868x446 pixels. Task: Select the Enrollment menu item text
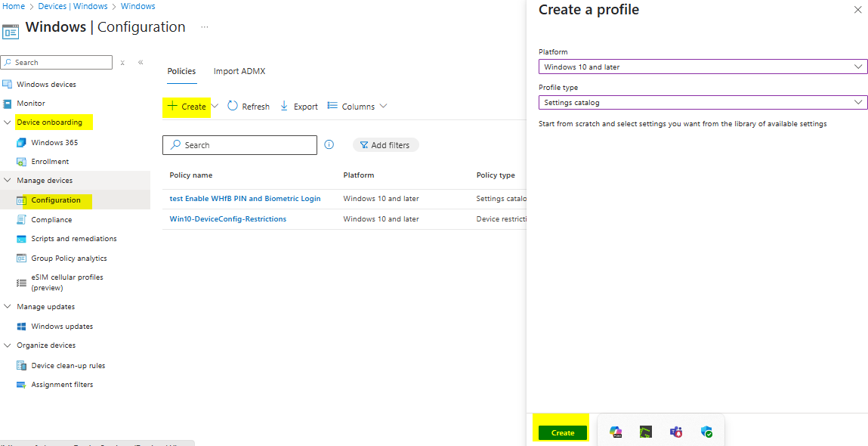click(51, 162)
